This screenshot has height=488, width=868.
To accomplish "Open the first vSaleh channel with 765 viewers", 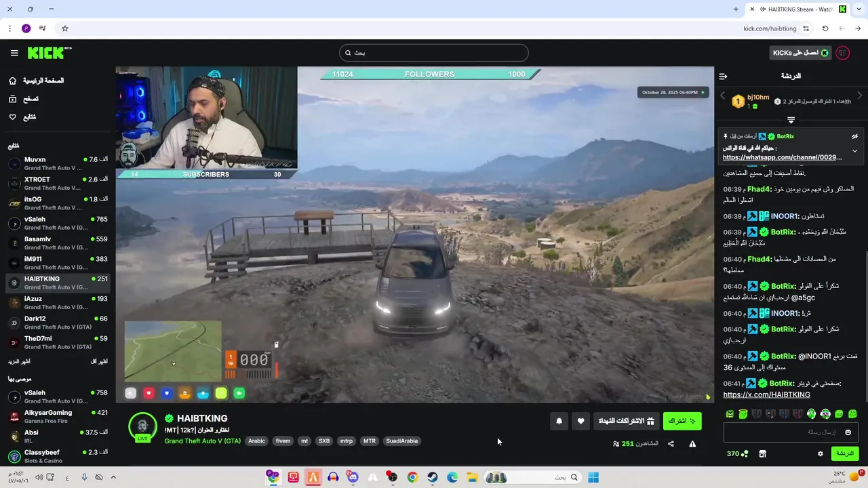I will [58, 224].
